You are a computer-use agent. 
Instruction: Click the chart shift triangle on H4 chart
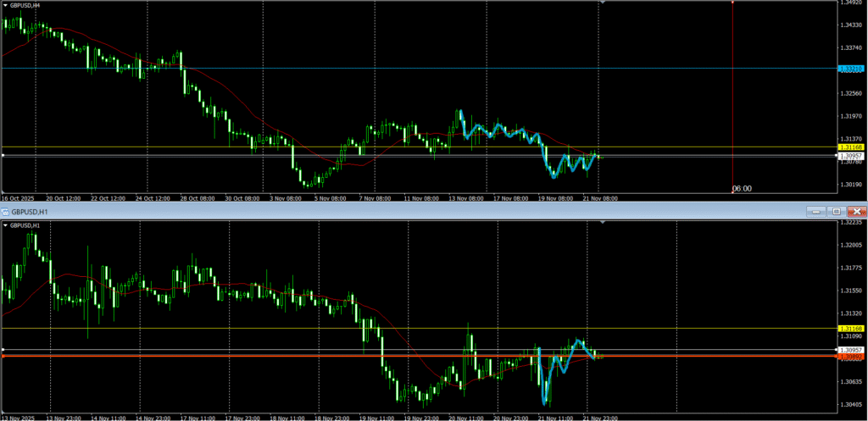[x=602, y=3]
